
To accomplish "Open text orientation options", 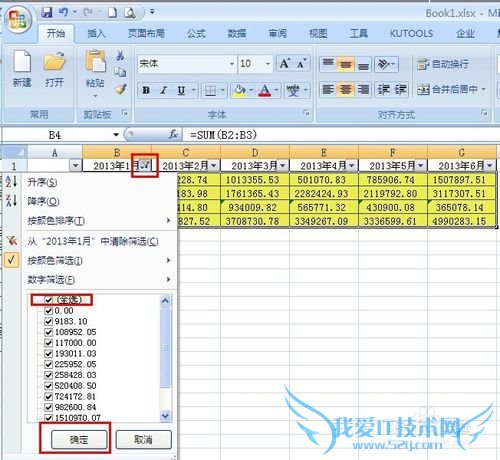I will [x=386, y=64].
